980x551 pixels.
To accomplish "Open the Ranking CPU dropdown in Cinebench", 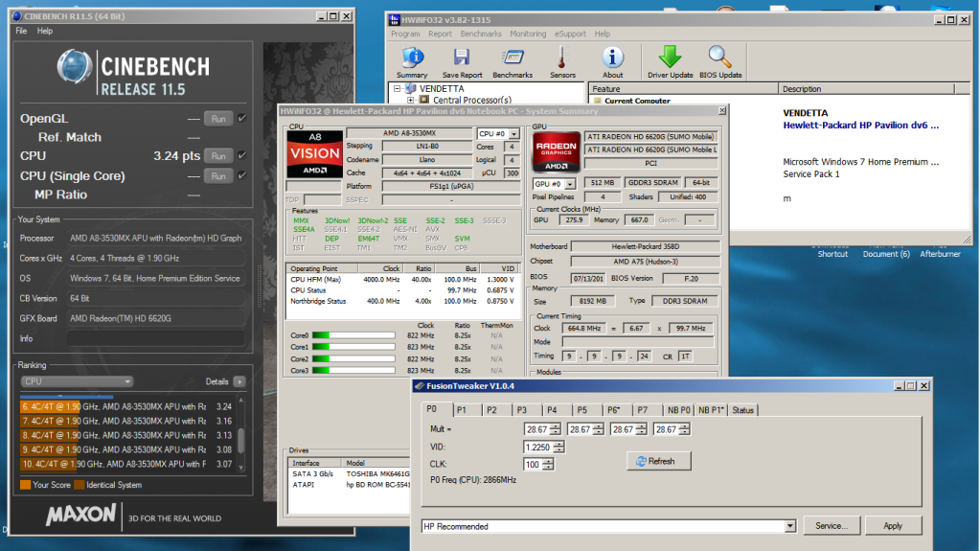I will (x=77, y=381).
